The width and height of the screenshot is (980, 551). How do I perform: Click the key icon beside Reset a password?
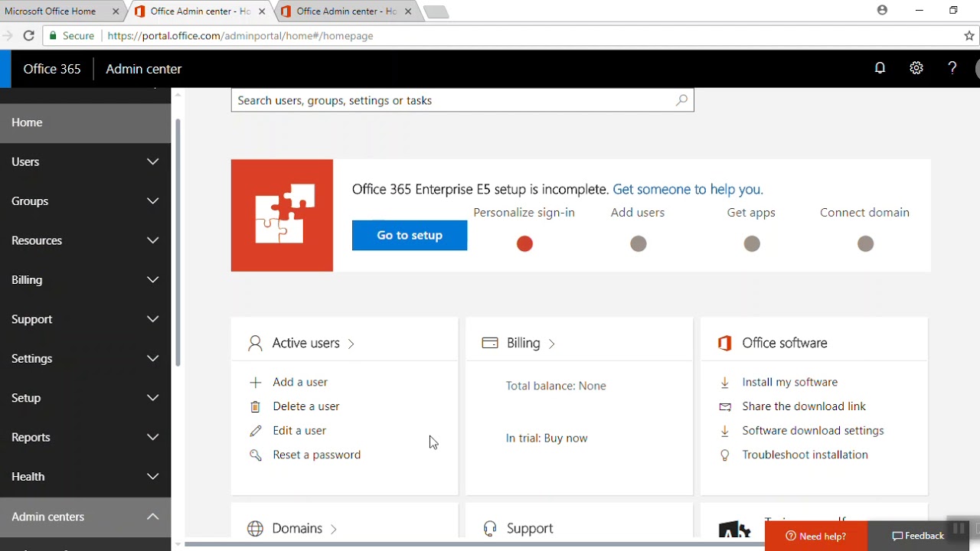[x=256, y=455]
